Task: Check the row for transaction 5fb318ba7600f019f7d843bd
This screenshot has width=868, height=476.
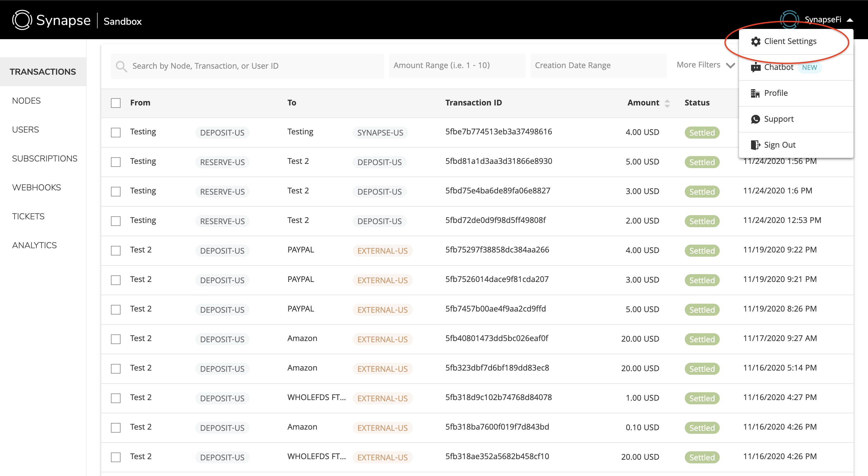Action: tap(115, 428)
